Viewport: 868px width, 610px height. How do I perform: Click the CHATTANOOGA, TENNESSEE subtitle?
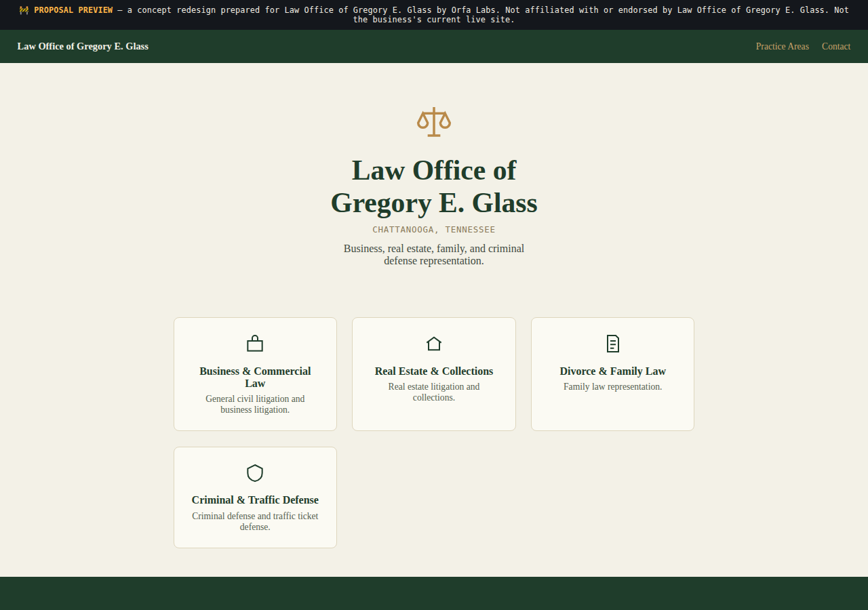[x=434, y=230]
